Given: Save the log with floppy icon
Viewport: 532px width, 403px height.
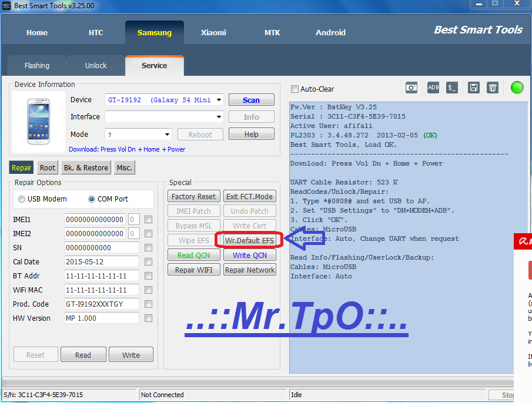Looking at the screenshot, I should pos(473,88).
